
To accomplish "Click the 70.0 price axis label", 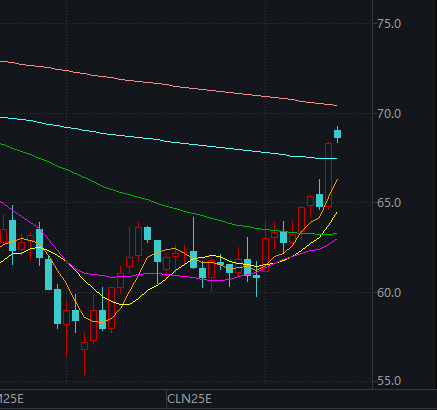I will (389, 114).
